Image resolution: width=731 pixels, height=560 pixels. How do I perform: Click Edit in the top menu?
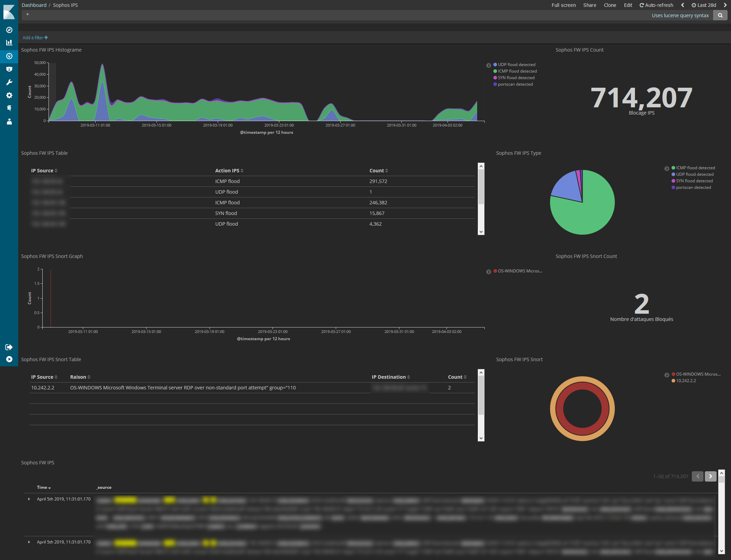coord(628,5)
